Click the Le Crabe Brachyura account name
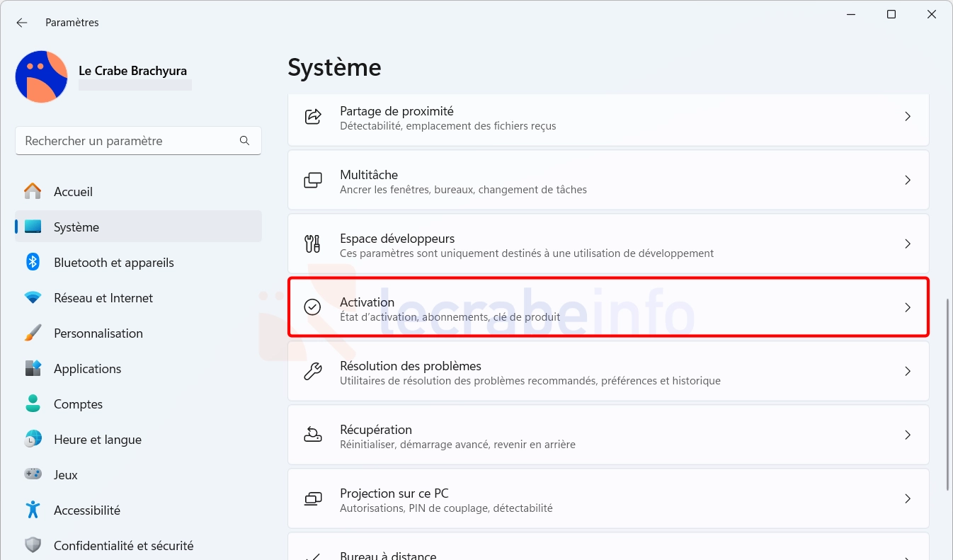The width and height of the screenshot is (953, 560). [133, 71]
